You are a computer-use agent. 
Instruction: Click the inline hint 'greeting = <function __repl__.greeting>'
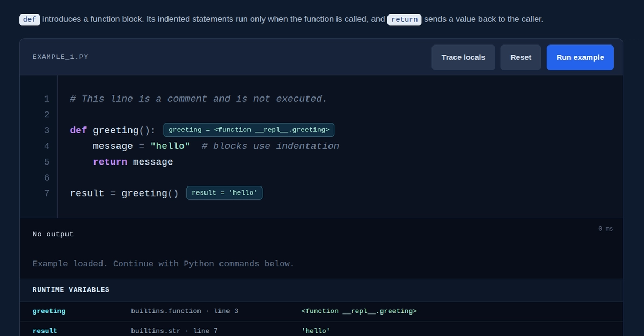click(249, 130)
